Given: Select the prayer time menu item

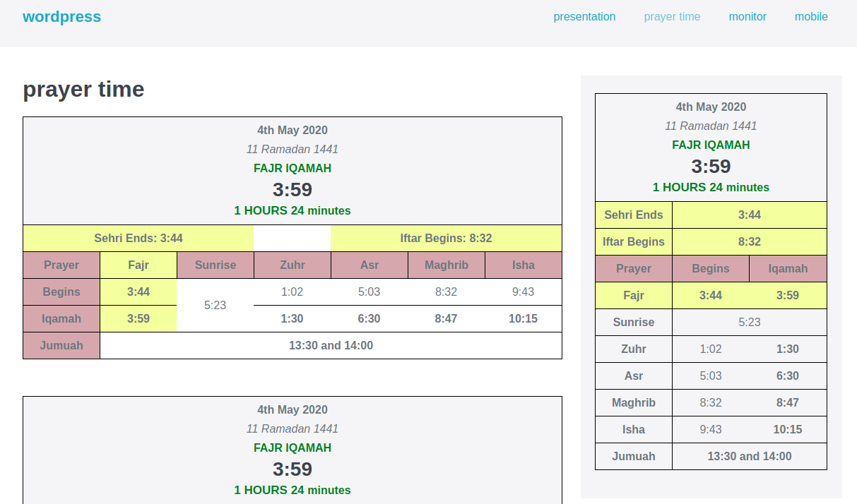Looking at the screenshot, I should point(672,17).
